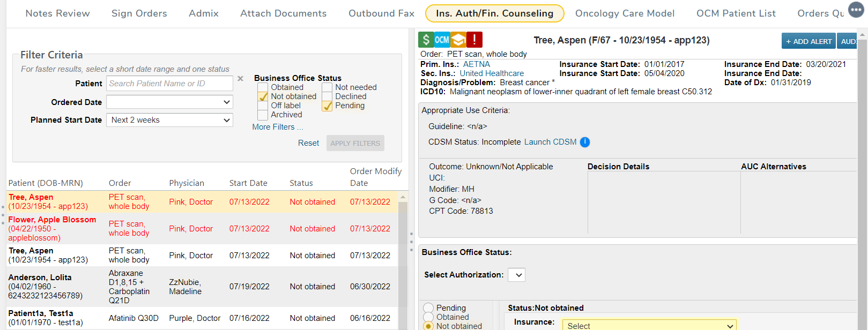
Task: Click the blue CDSM info icon
Action: coord(585,142)
